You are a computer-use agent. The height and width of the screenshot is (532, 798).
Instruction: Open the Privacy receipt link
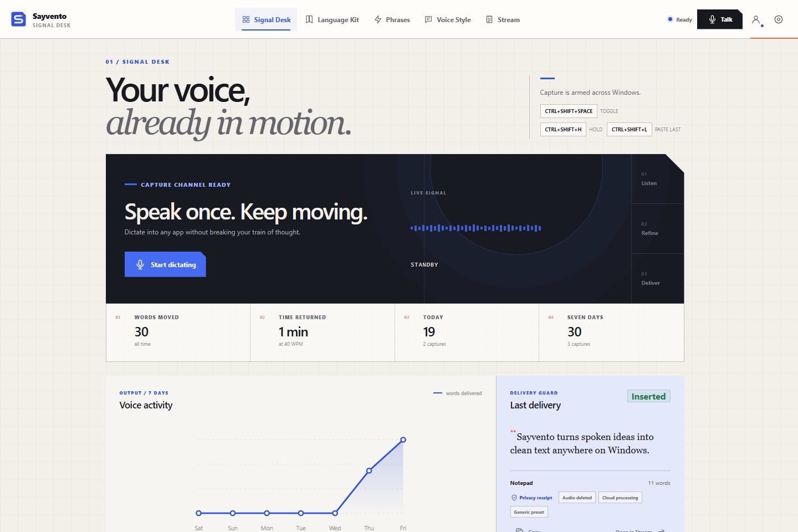[x=531, y=498]
